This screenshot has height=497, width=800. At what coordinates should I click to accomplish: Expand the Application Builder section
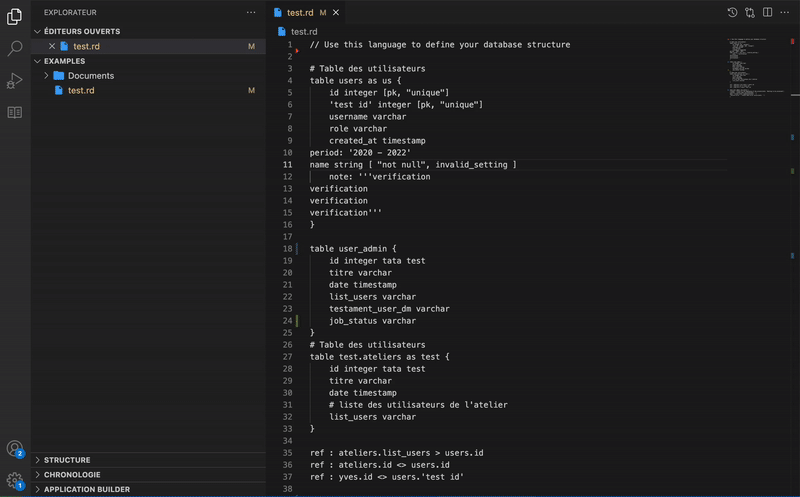pos(37,489)
